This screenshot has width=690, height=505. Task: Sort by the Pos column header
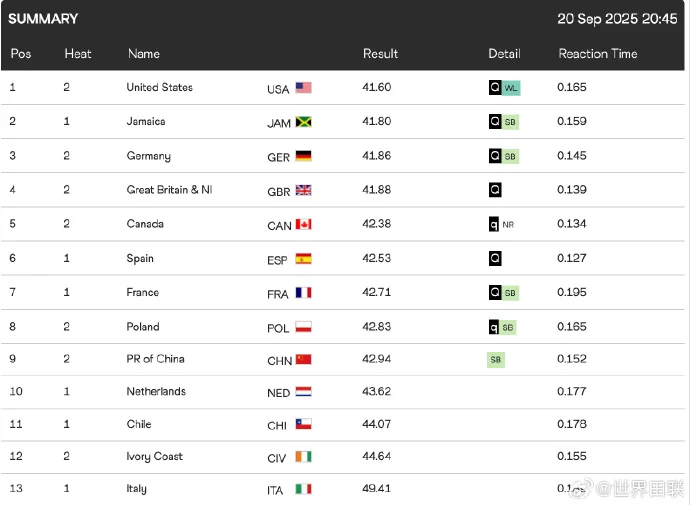[x=21, y=54]
